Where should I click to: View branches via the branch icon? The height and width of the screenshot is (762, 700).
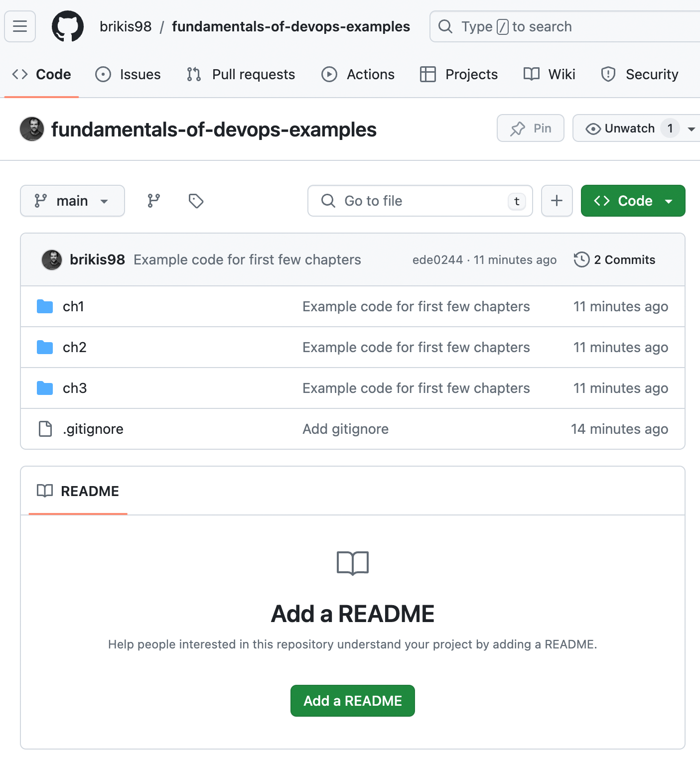point(153,201)
